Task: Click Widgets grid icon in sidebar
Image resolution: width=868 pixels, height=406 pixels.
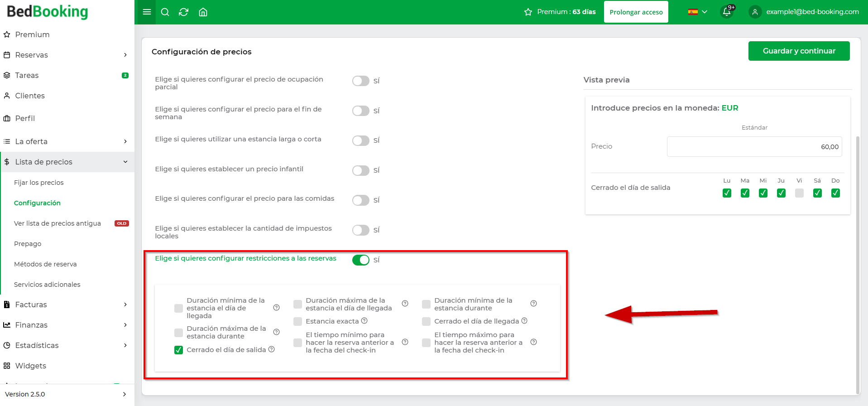Action: 7,366
